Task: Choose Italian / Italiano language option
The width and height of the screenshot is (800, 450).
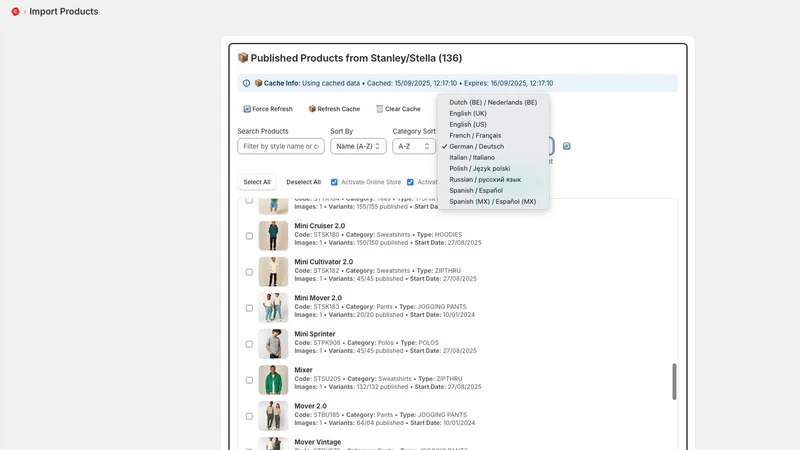Action: (493, 157)
